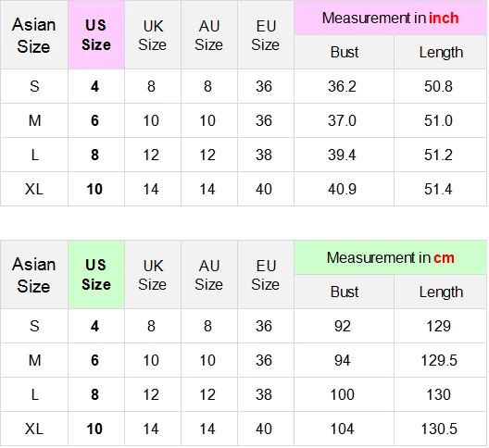Click the green US Size header cell
Viewport: 489px width, 448px height.
tap(96, 274)
